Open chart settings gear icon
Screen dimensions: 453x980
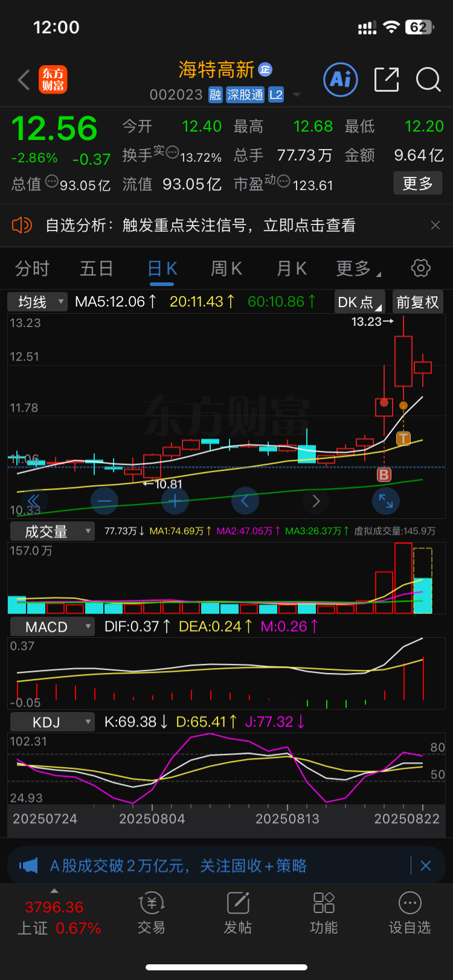coord(420,268)
